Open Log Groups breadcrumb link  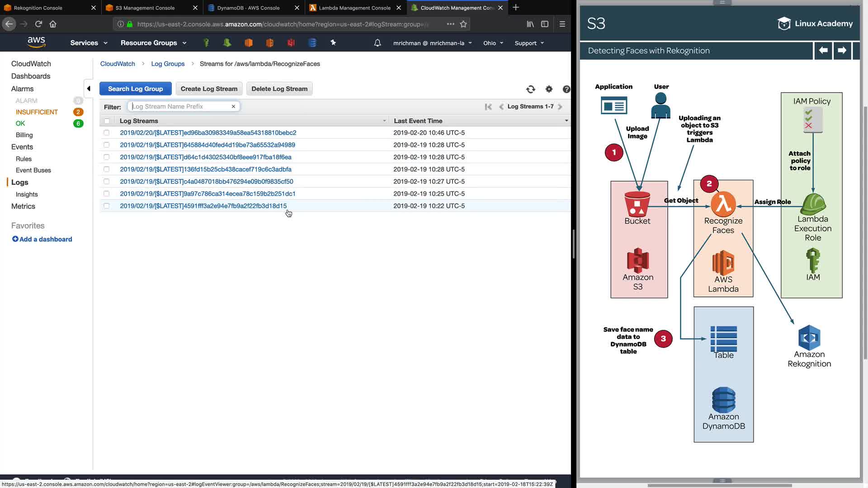[x=168, y=64]
